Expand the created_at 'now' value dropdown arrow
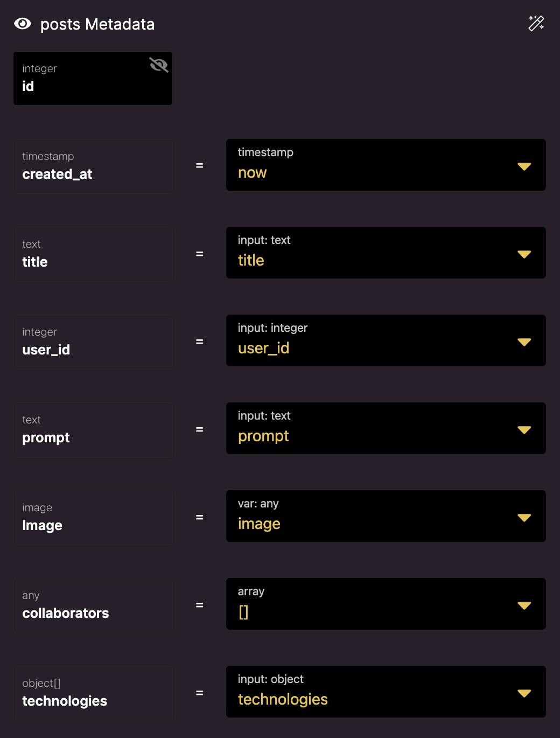This screenshot has width=560, height=738. click(x=524, y=166)
